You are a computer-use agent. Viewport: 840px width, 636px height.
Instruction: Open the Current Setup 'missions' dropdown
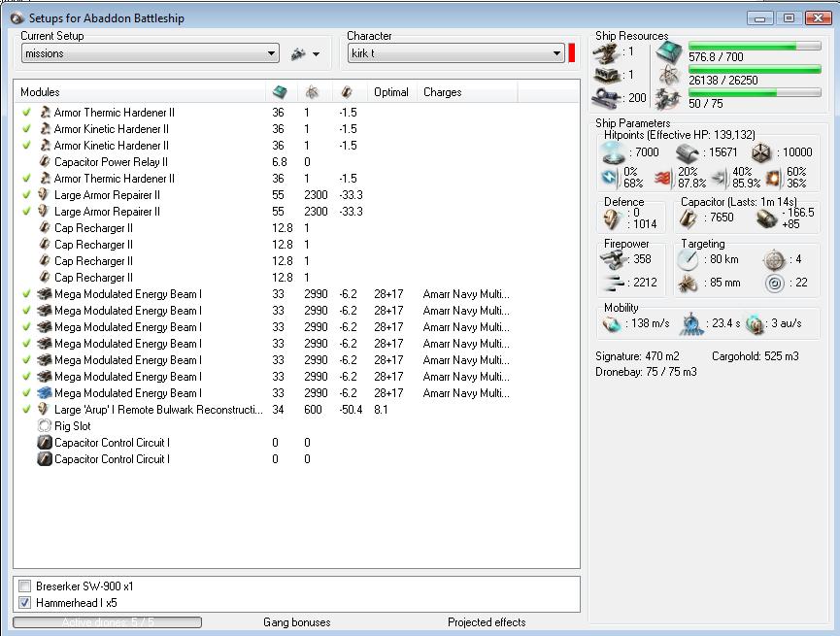(x=150, y=53)
